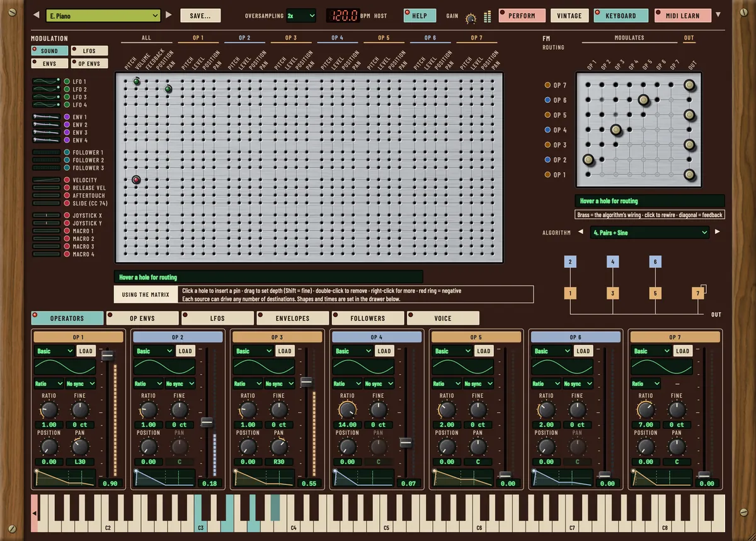Click operator box 6 in the algorithm diagram
The width and height of the screenshot is (756, 541).
point(655,262)
